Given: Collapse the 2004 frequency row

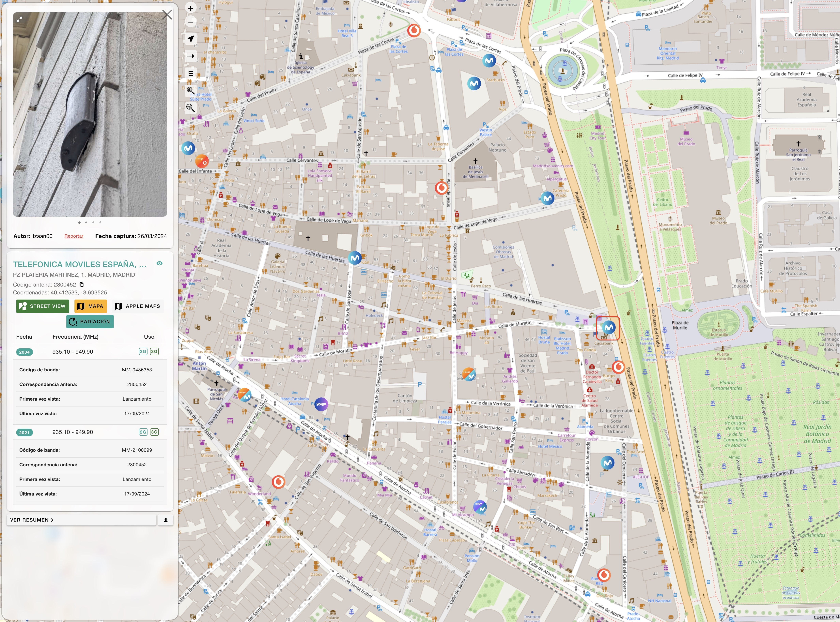Looking at the screenshot, I should tap(90, 352).
